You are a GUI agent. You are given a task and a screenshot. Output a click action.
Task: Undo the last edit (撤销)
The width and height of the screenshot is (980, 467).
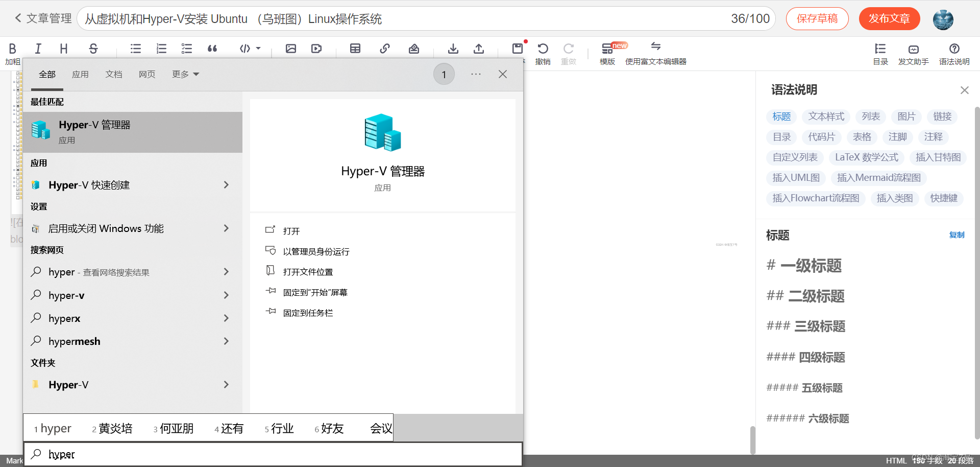543,54
